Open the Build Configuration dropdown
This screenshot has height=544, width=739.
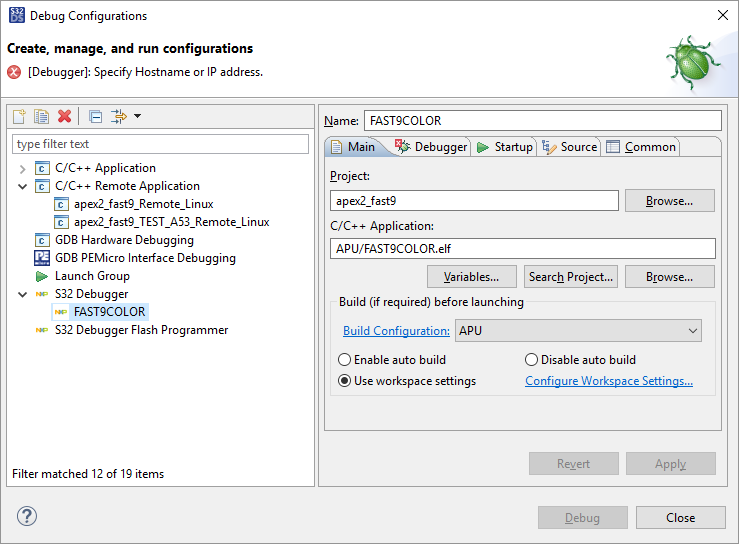[x=578, y=330]
